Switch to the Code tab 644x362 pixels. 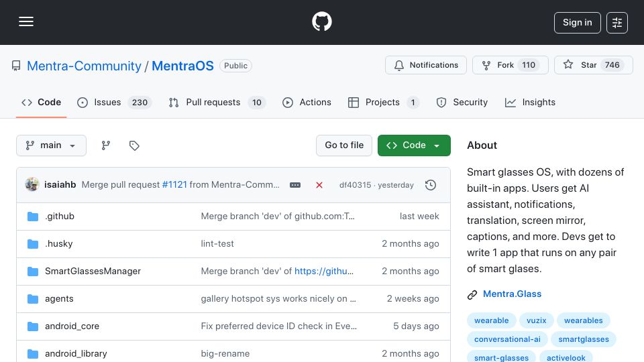point(41,102)
